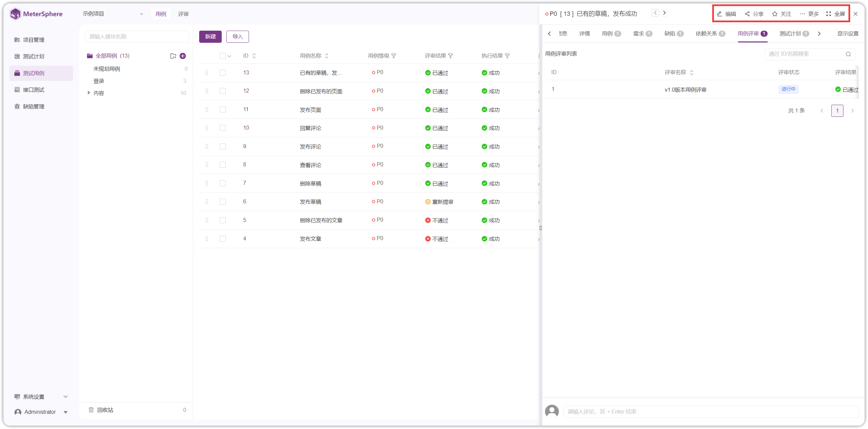The image size is (868, 429).
Task: Switch to the 评审 top tab
Action: (184, 14)
